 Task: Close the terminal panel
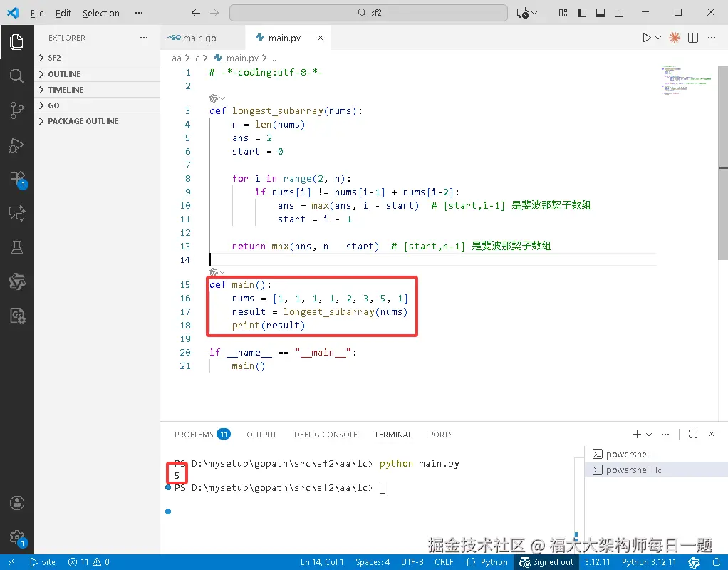pos(712,435)
